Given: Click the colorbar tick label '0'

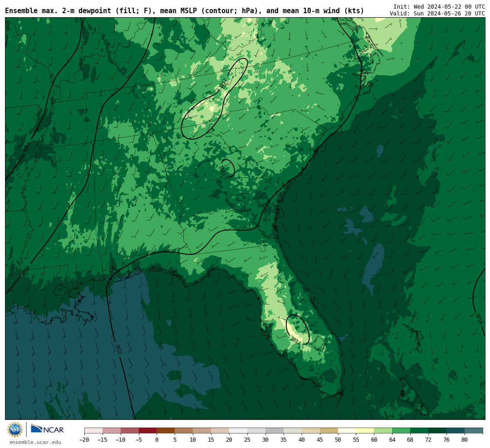Looking at the screenshot, I should [x=157, y=439].
